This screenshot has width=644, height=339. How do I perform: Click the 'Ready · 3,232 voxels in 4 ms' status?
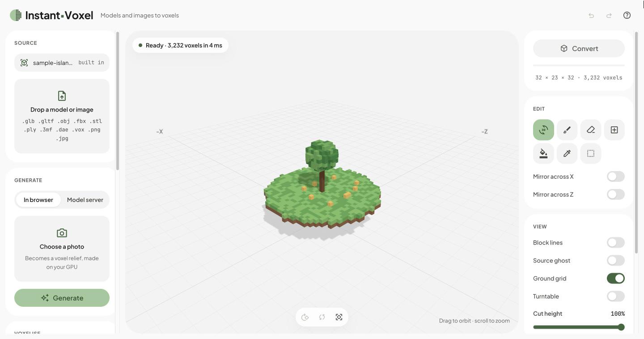(x=180, y=45)
